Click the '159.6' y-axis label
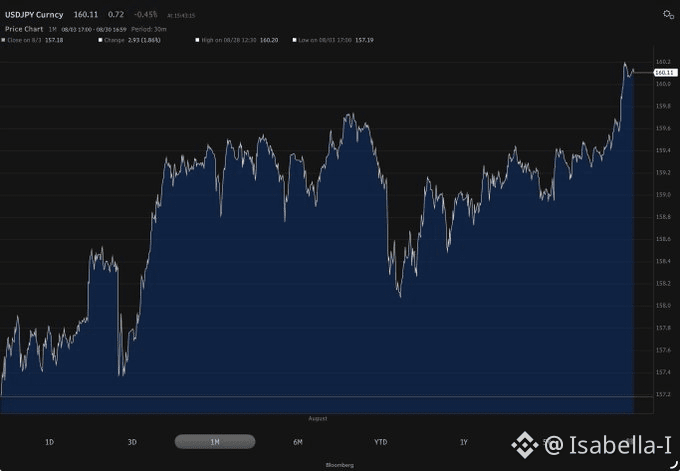Image resolution: width=680 pixels, height=471 pixels. (663, 128)
